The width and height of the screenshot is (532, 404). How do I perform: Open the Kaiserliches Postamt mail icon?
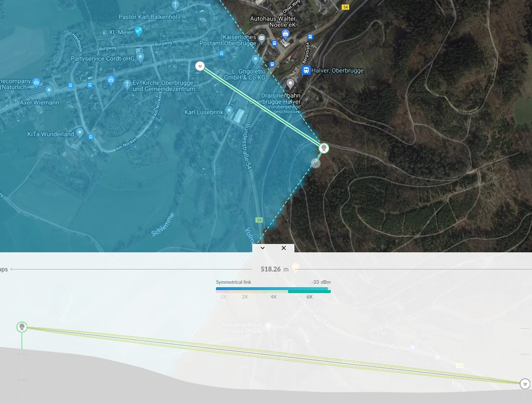pyautogui.click(x=262, y=38)
